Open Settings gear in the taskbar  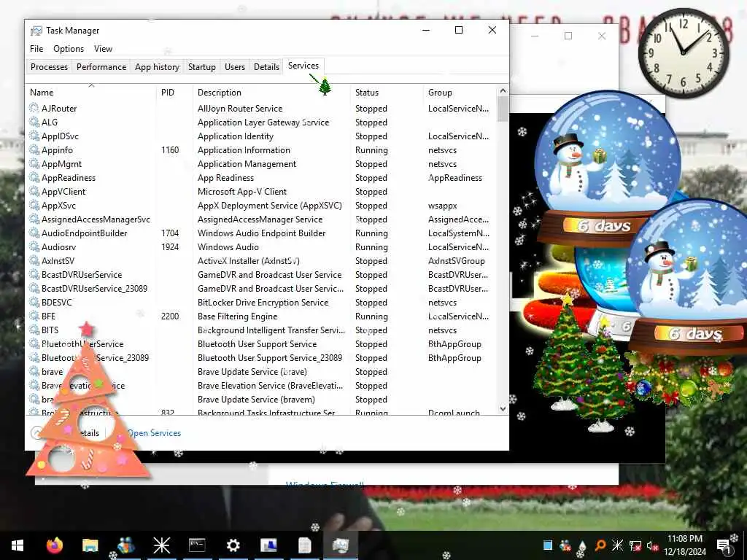click(233, 545)
